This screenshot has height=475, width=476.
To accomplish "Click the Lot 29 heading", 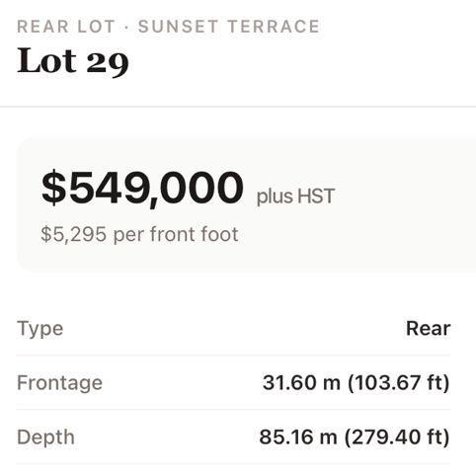I will tap(73, 61).
